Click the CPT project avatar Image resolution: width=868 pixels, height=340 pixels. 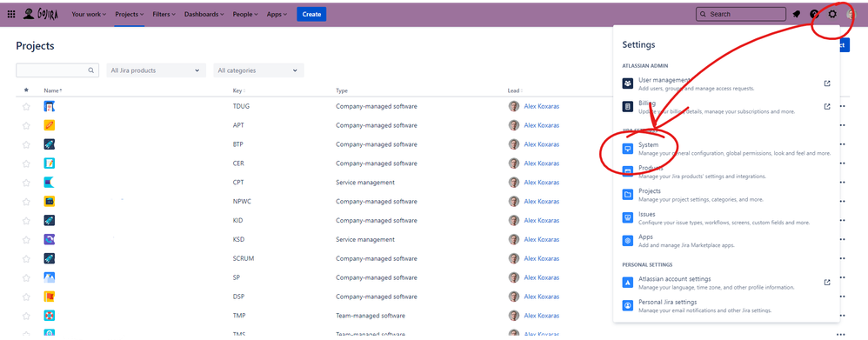click(50, 183)
